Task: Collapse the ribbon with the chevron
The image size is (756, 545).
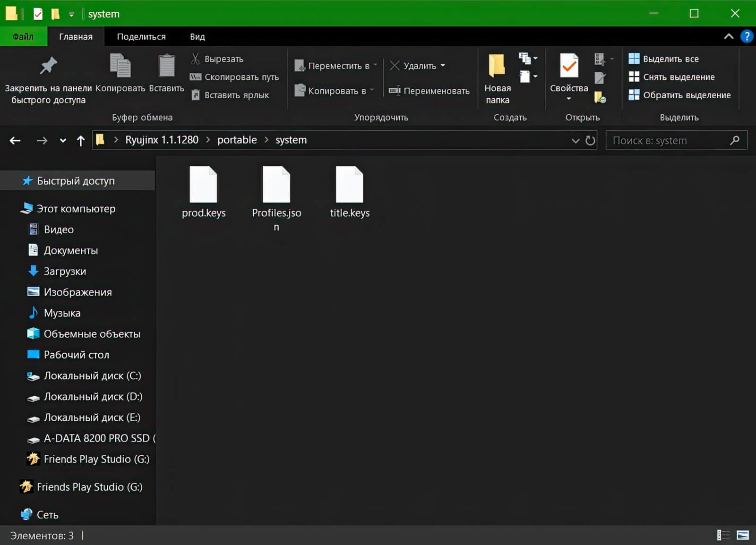Action: 729,36
